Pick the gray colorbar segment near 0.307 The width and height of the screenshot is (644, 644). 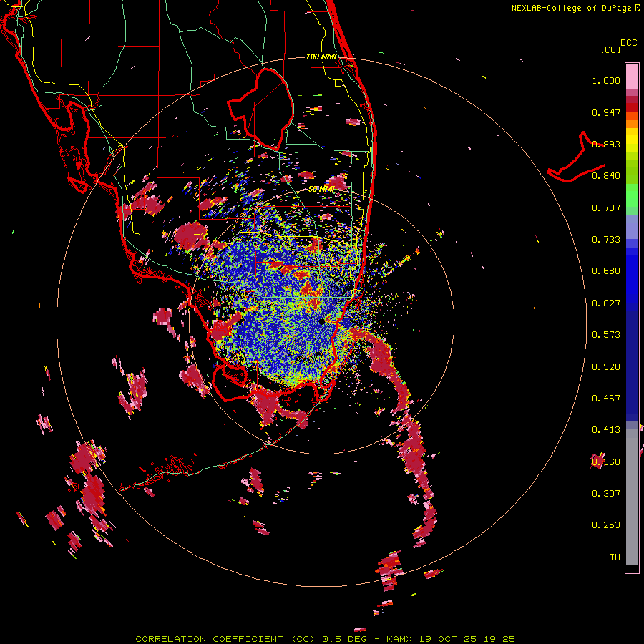click(632, 497)
